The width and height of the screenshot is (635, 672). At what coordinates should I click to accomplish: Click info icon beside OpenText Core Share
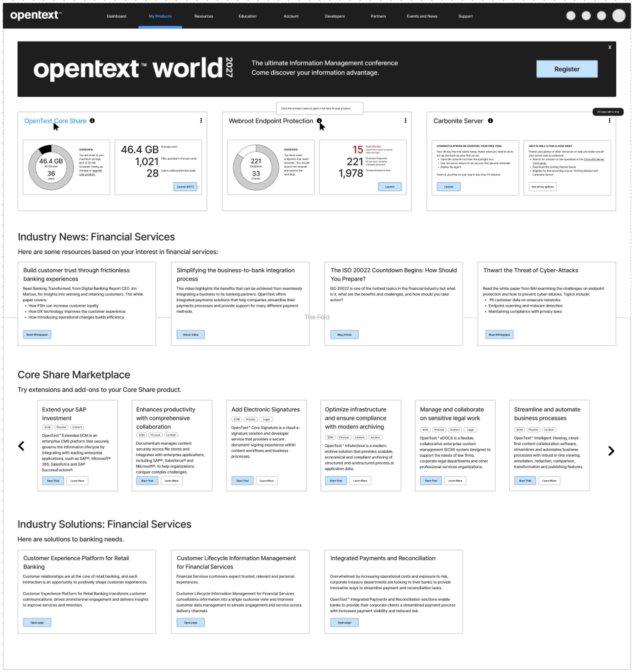(x=92, y=121)
